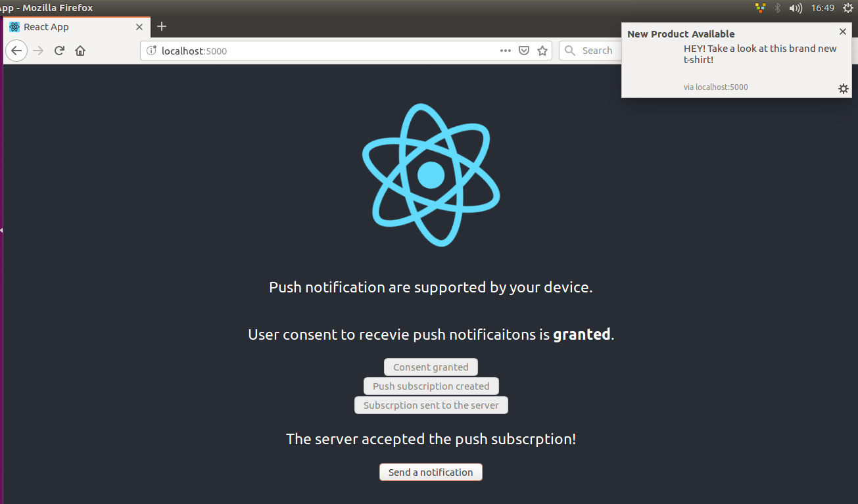Open the 16:49 clock menu
The image size is (858, 504).
pyautogui.click(x=822, y=8)
